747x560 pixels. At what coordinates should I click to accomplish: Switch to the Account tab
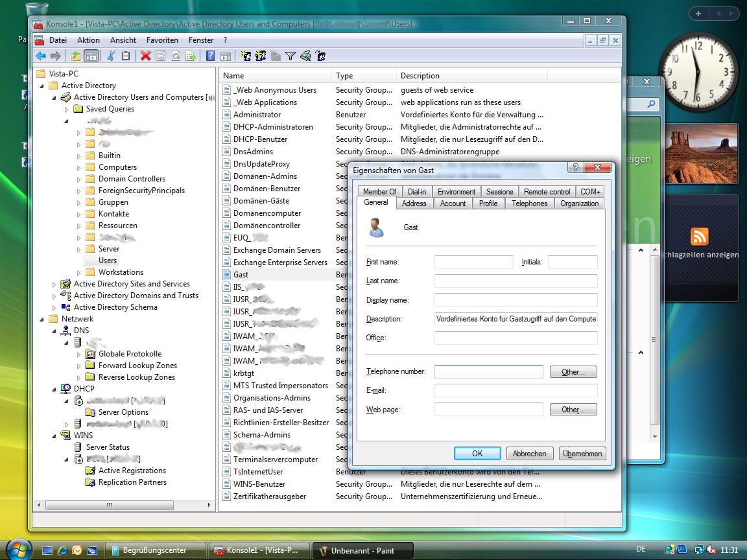click(x=453, y=204)
